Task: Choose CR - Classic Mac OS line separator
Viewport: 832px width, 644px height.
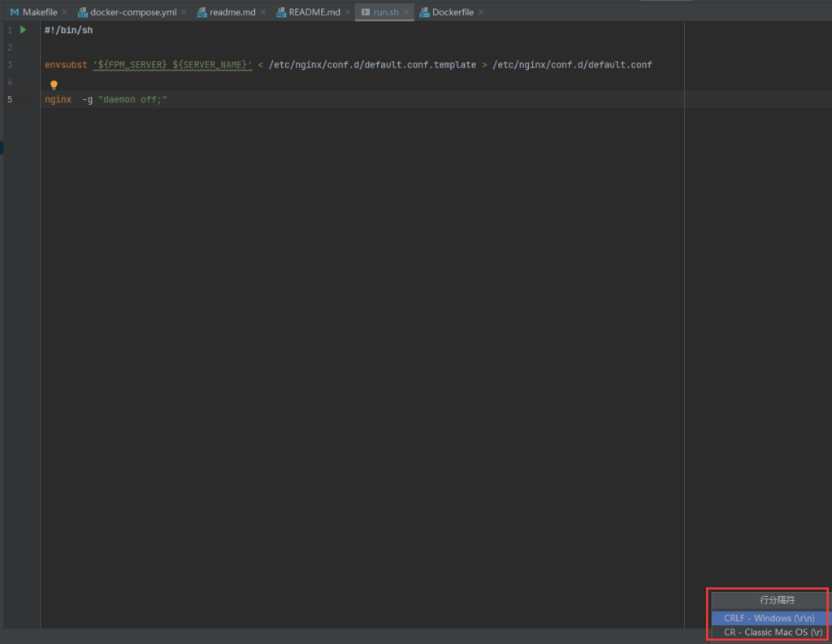Action: point(768,632)
